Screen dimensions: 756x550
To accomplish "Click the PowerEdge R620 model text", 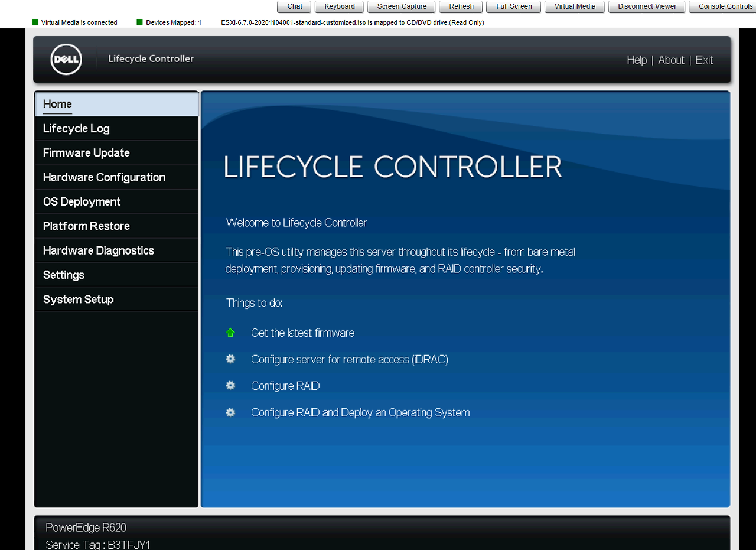I will point(86,528).
